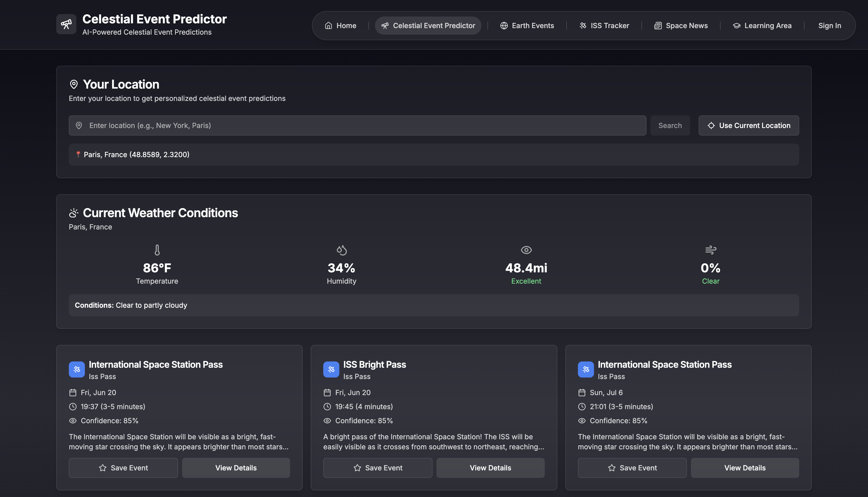Click the satellite icon on Sun, Jul 6 pass card

point(586,369)
